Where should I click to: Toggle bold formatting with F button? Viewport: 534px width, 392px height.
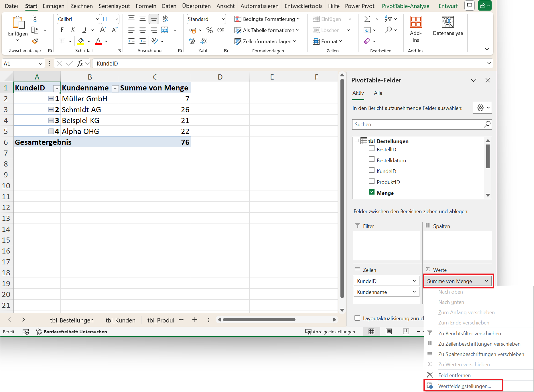click(62, 30)
